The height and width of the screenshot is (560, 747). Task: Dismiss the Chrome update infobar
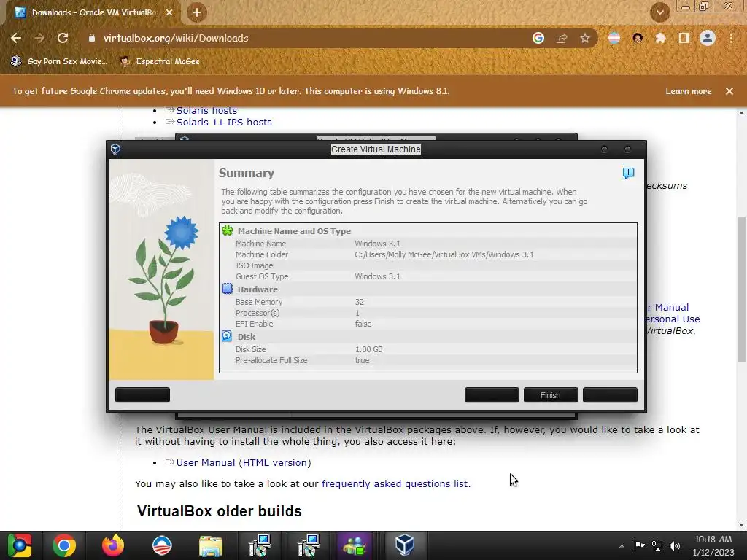(729, 91)
